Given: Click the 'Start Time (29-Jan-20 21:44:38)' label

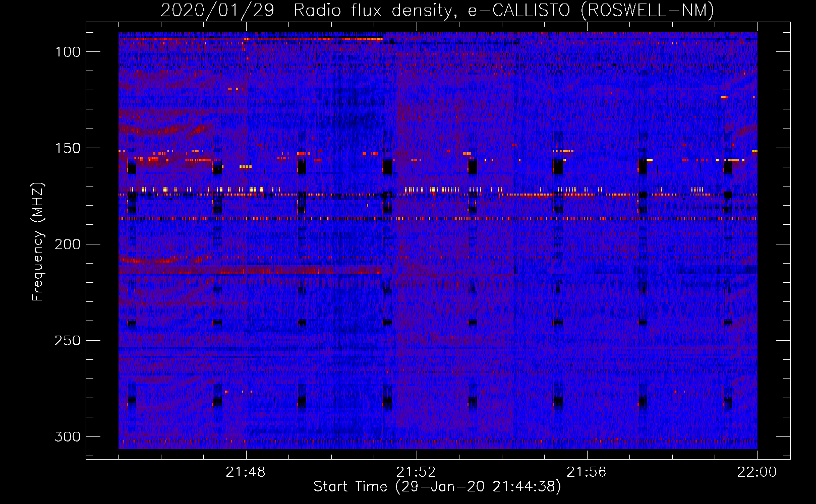Looking at the screenshot, I should (437, 487).
